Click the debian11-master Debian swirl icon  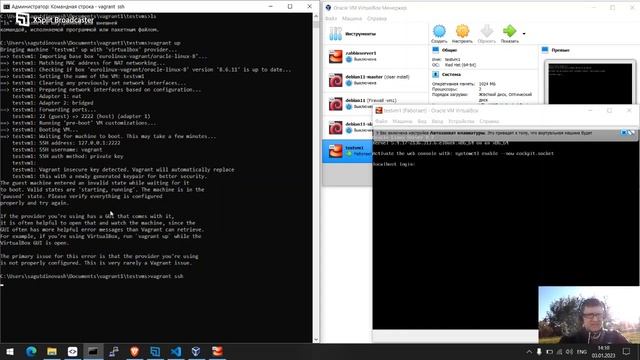[336, 80]
